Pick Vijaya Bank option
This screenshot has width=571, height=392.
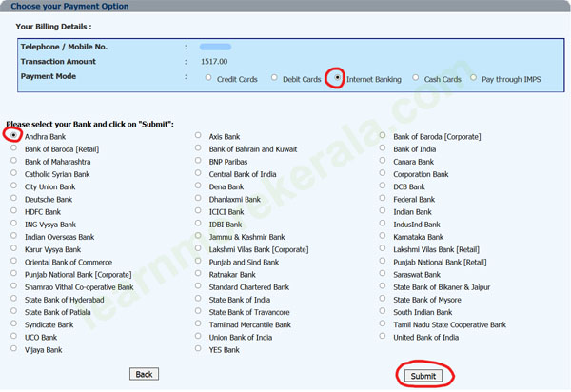tap(14, 348)
